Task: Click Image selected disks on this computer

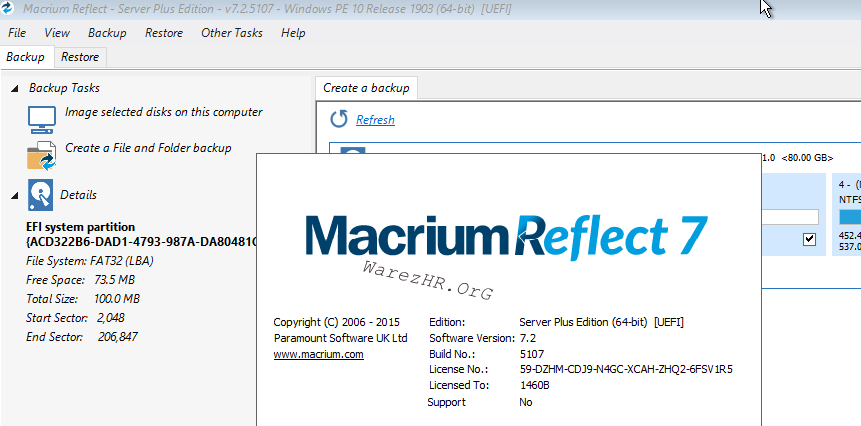Action: coord(163,112)
